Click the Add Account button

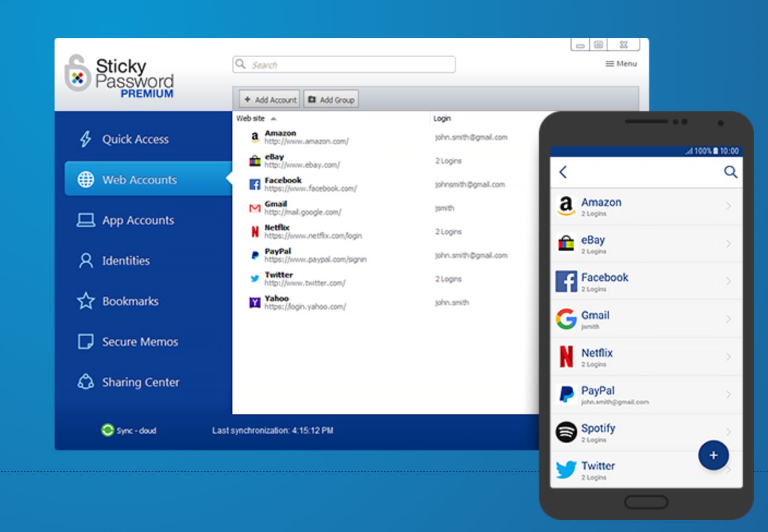point(268,99)
